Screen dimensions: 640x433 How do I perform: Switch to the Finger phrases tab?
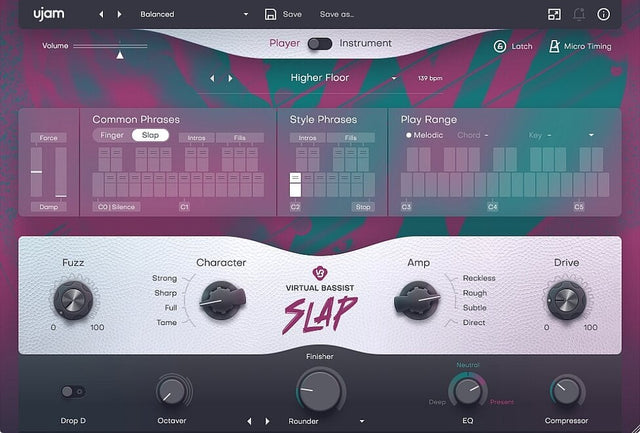tap(111, 135)
